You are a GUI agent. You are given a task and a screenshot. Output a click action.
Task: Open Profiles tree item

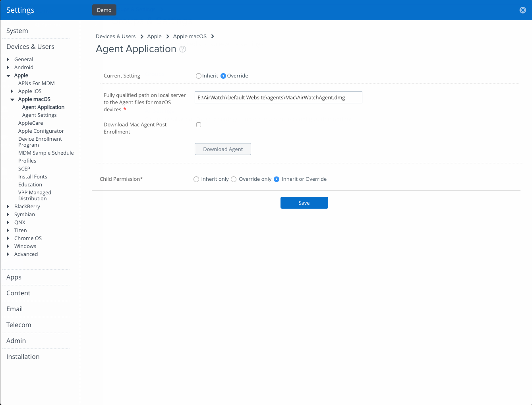tap(27, 161)
